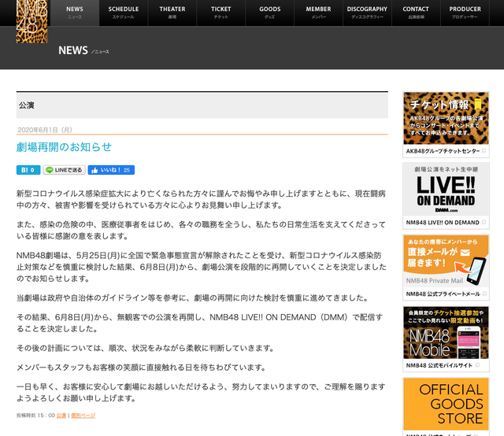This screenshot has height=436, width=504.
Task: Click the Facebook いいね! like button
Action: pos(111,170)
